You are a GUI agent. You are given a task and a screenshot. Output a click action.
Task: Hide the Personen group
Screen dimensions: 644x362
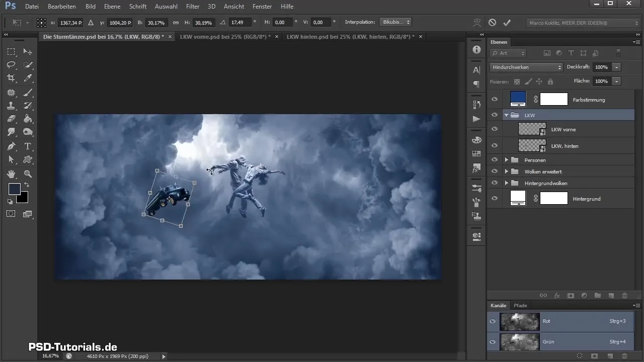pos(495,160)
